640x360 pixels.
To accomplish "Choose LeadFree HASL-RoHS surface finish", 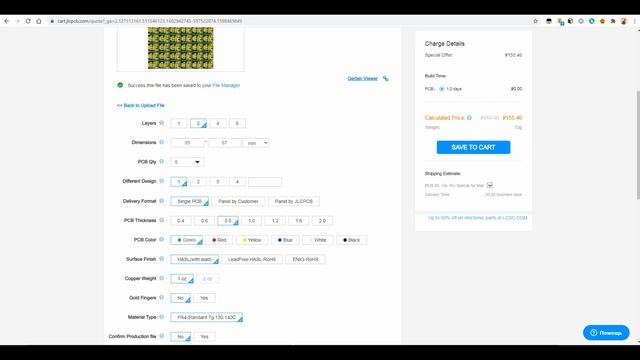I will pyautogui.click(x=252, y=260).
